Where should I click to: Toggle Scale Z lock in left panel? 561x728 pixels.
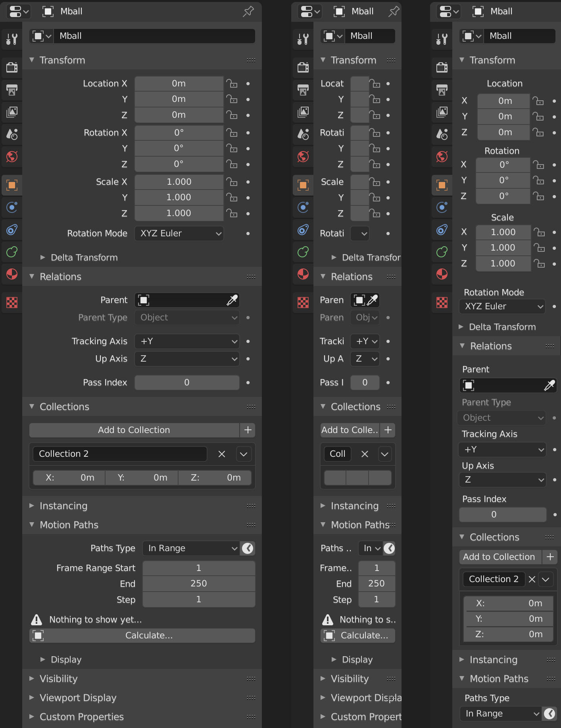coord(232,213)
